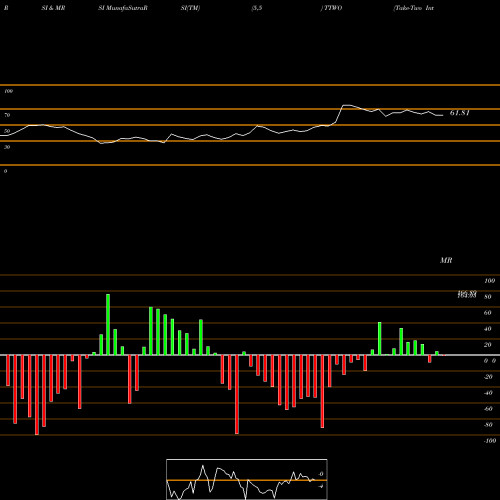Screen dimensions: 500x500
Task: Click the MR axis label -100
Action: coord(490,441)
